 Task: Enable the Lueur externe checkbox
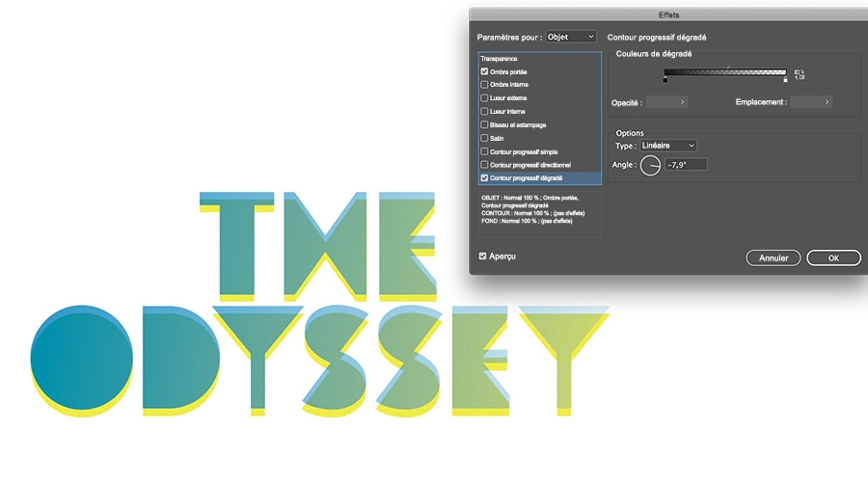pos(484,98)
